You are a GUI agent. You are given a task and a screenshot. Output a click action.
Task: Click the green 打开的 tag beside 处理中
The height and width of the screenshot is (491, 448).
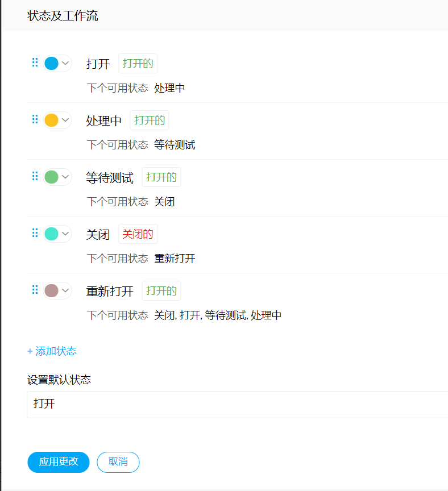pyautogui.click(x=150, y=120)
